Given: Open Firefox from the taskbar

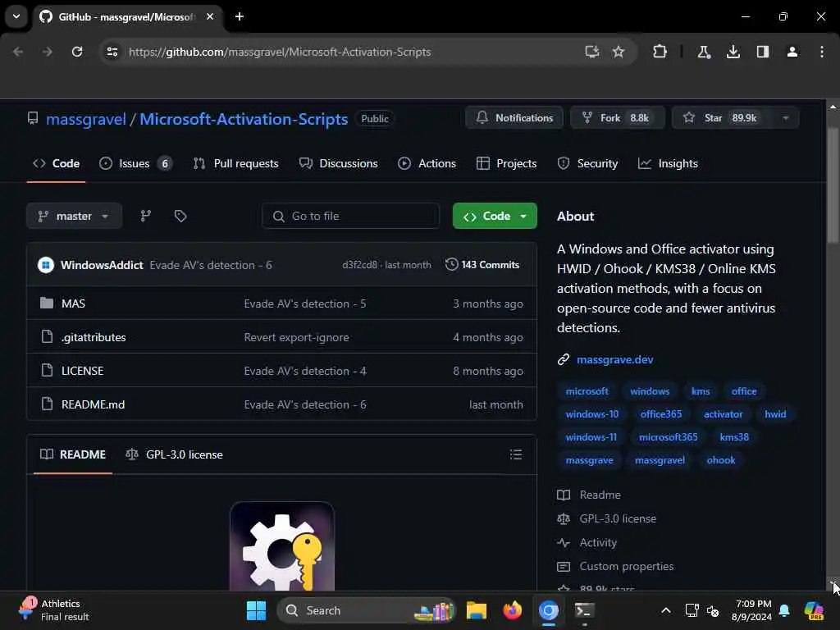Looking at the screenshot, I should 512,610.
